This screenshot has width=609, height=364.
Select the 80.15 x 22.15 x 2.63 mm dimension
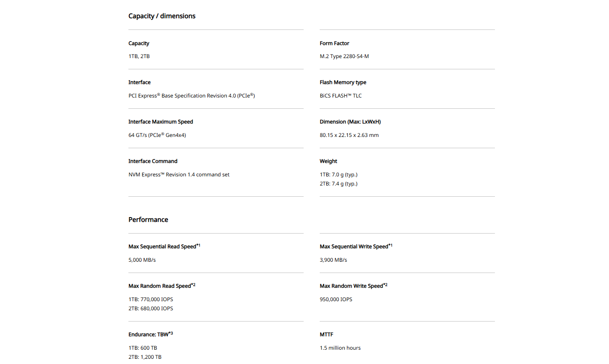[349, 135]
